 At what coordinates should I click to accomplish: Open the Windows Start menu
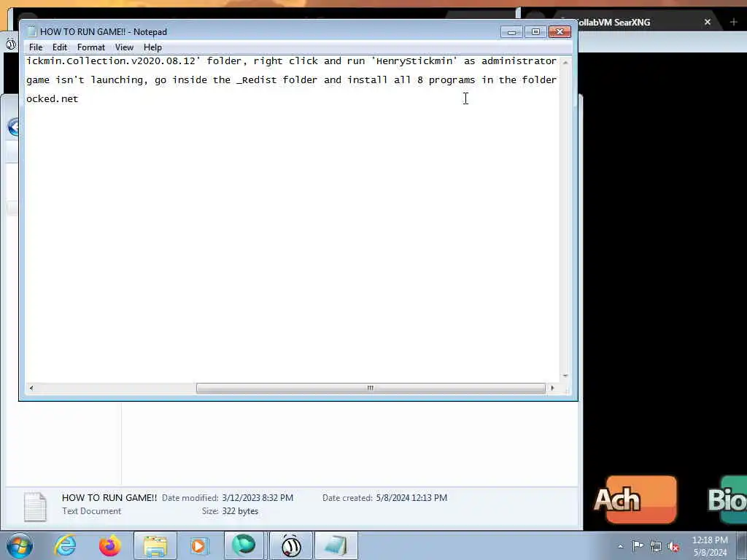[20, 545]
